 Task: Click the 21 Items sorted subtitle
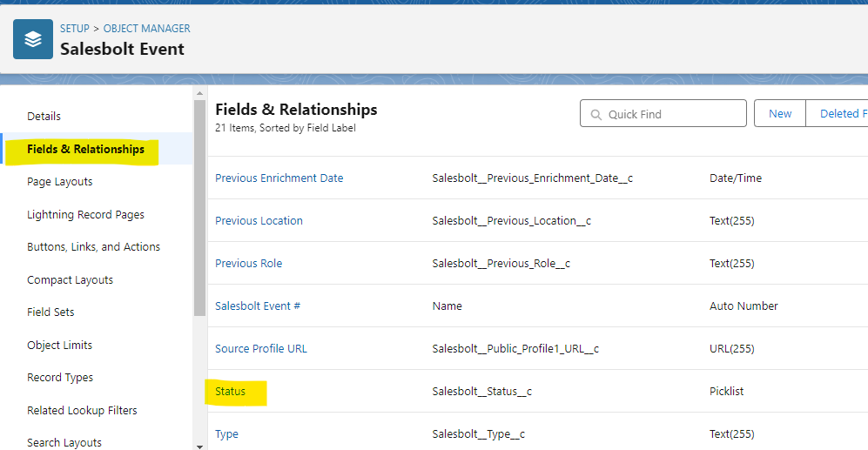286,128
